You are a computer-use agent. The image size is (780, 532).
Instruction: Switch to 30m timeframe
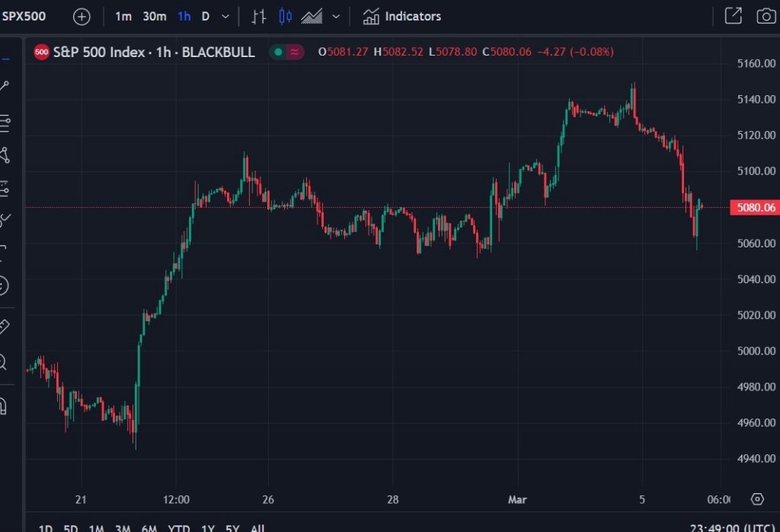tap(155, 16)
